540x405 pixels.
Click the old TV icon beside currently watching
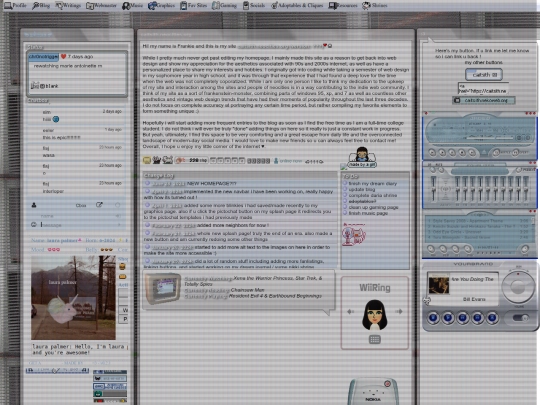point(163,288)
